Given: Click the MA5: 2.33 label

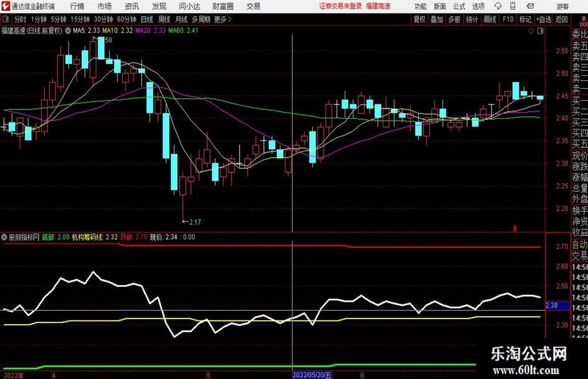Looking at the screenshot, I should (86, 30).
